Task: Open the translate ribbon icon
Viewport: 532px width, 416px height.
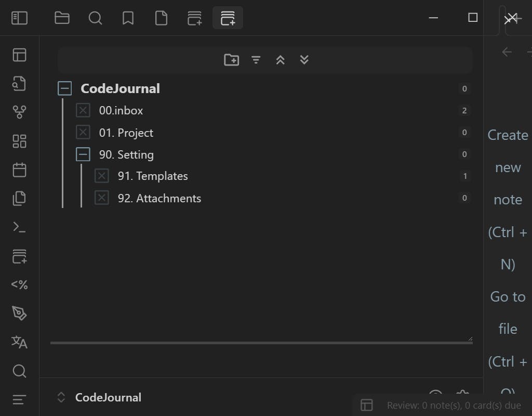Action: 19,342
